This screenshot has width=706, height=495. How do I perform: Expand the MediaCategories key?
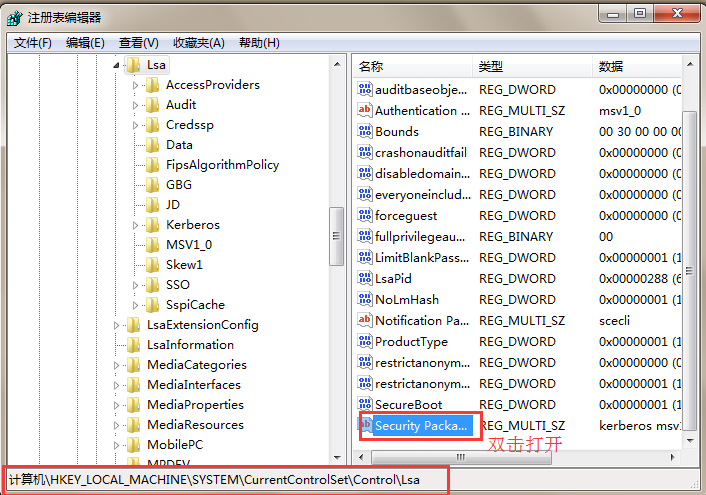tap(116, 365)
